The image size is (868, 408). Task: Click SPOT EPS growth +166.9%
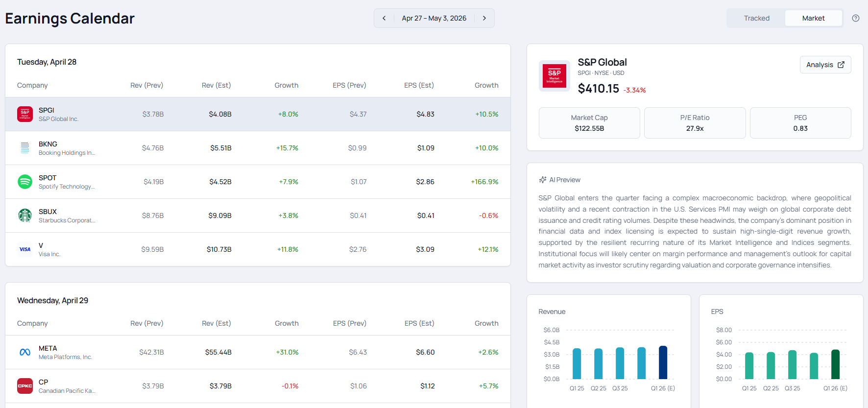click(x=484, y=182)
